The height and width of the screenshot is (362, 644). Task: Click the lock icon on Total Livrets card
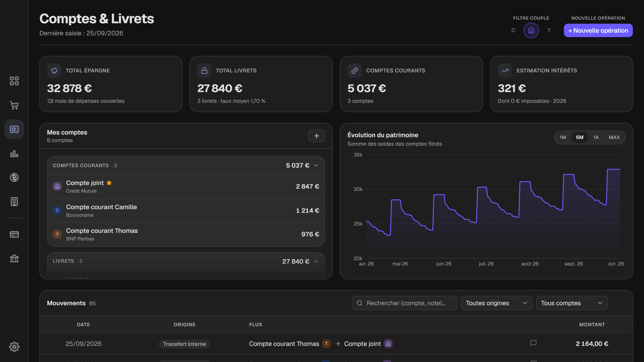[x=204, y=70]
